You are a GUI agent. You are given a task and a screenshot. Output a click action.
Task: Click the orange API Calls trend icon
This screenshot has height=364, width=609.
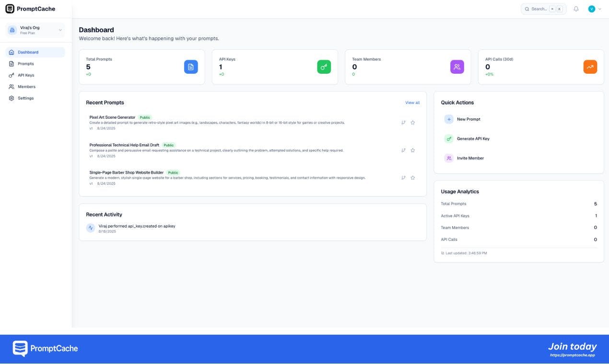[590, 67]
